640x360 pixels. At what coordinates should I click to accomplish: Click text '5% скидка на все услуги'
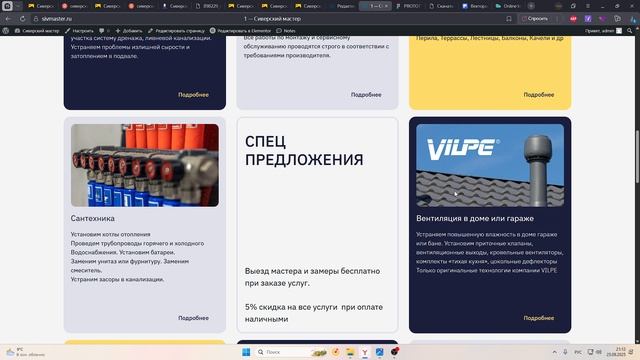point(291,307)
